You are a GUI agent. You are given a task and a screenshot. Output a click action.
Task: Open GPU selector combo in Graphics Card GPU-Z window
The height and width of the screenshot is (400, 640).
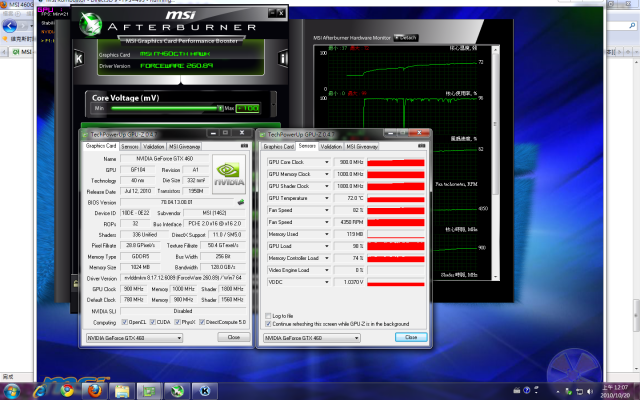point(134,338)
